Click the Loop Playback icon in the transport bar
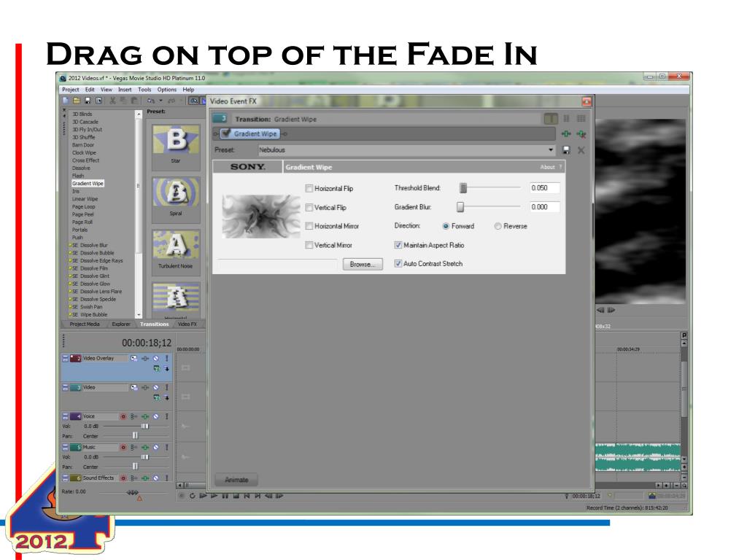Screen dimensions: 747x560 (x=192, y=496)
